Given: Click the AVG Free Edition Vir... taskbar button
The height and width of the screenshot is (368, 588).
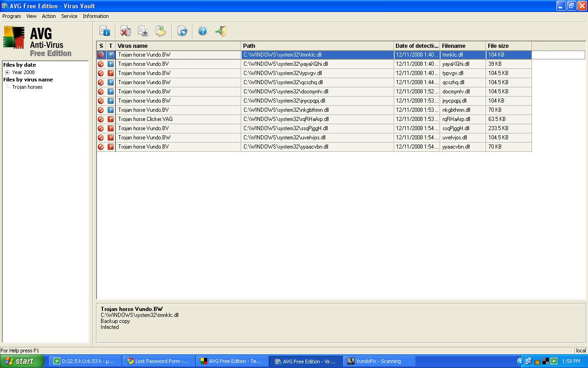Looking at the screenshot, I should pyautogui.click(x=306, y=361).
